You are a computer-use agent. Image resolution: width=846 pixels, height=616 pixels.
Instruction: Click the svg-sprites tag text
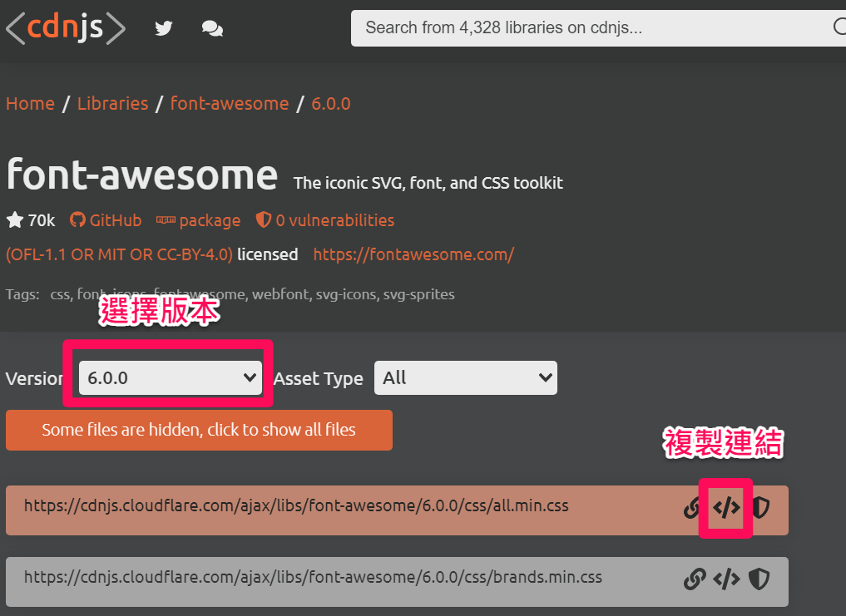(x=418, y=294)
